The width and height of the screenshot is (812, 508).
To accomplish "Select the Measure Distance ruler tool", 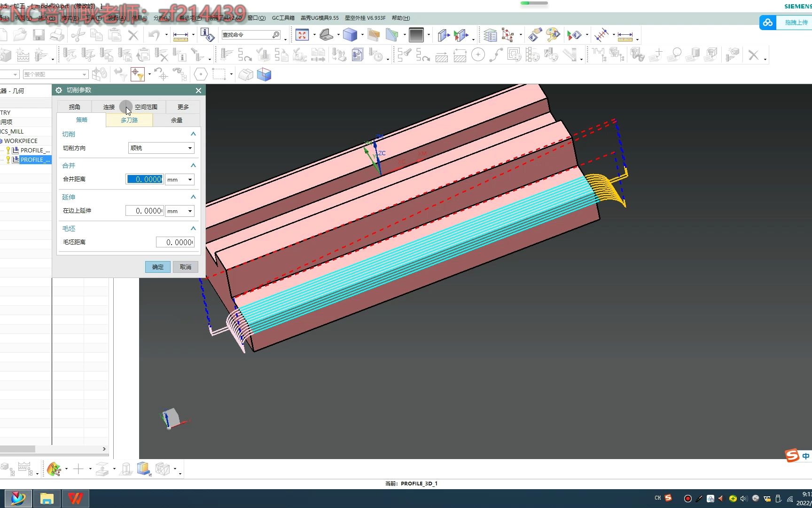I will [180, 34].
